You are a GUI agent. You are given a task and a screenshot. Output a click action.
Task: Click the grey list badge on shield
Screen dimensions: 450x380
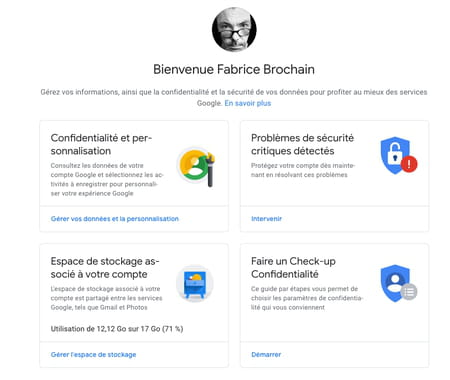[409, 292]
